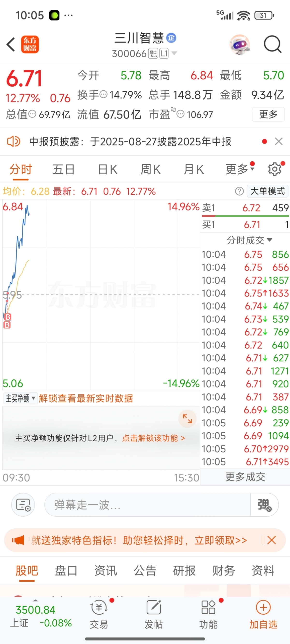The width and height of the screenshot is (290, 644).
Task: Add stock via 加自选 plus icon
Action: (263, 607)
